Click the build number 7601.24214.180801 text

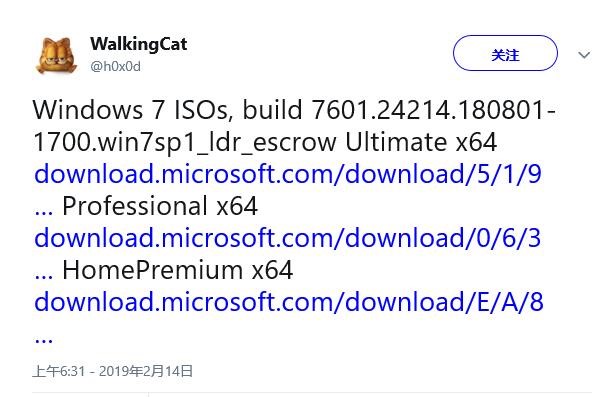point(430,110)
